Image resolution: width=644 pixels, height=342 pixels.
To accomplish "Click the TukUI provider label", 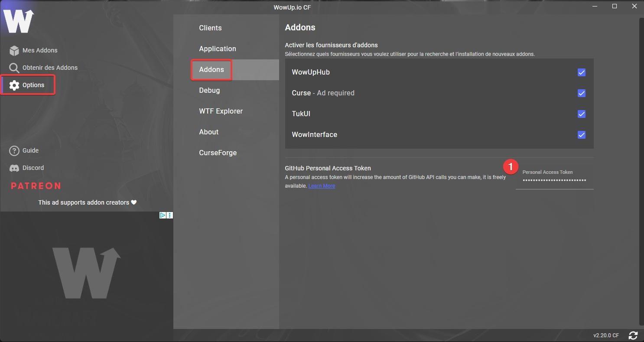I will click(x=301, y=114).
